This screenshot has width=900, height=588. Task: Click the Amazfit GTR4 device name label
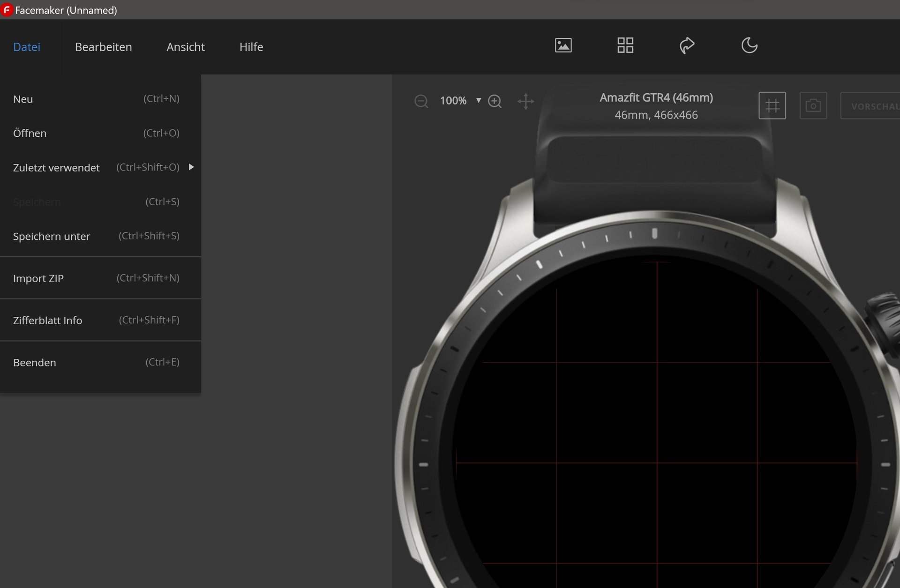coord(656,98)
